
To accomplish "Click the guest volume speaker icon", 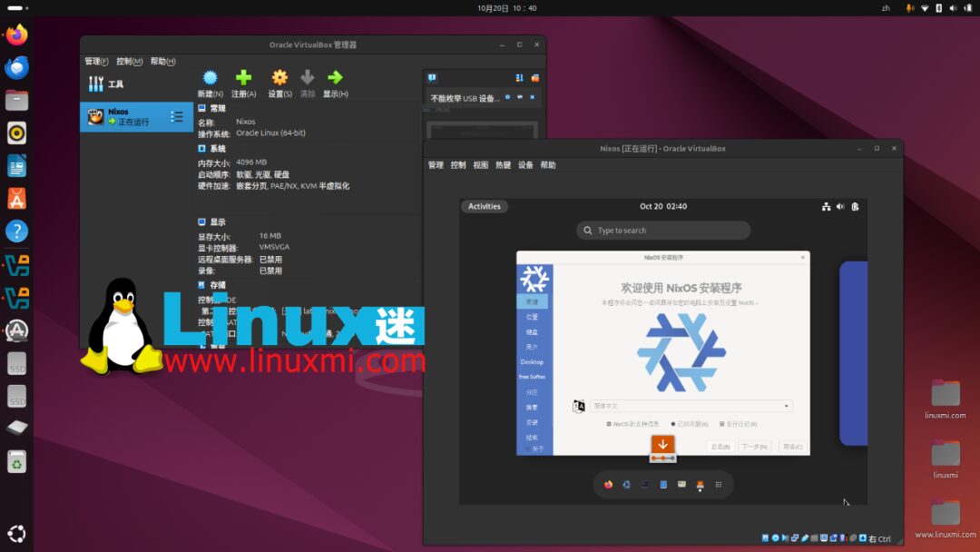I will 840,206.
